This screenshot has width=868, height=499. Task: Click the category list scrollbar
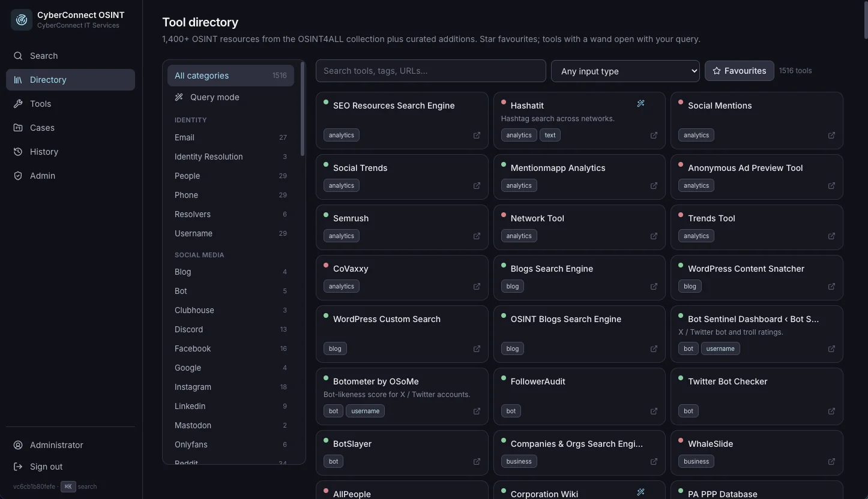click(x=303, y=108)
